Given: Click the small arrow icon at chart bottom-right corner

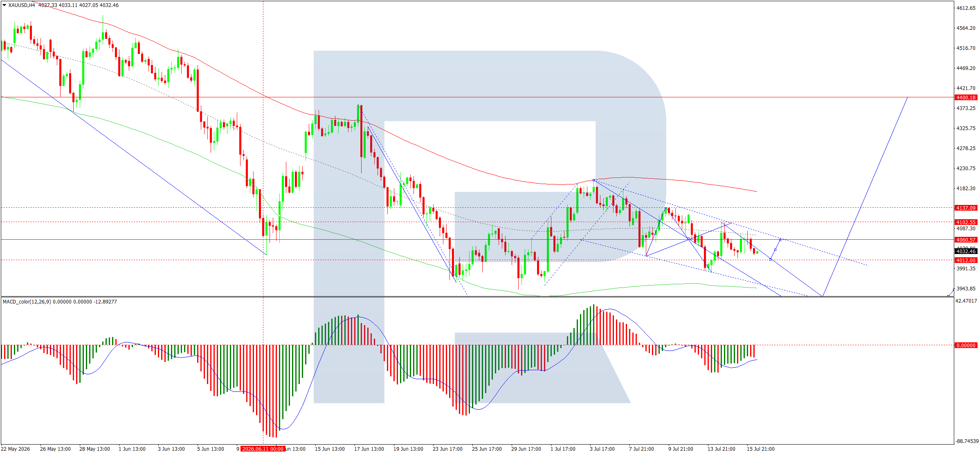Looking at the screenshot, I should (951, 292).
